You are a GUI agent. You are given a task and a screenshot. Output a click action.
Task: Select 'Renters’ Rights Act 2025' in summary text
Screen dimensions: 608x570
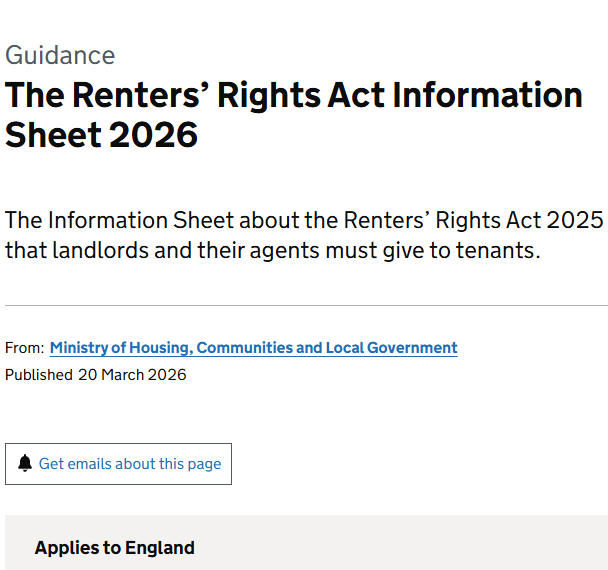tap(474, 220)
